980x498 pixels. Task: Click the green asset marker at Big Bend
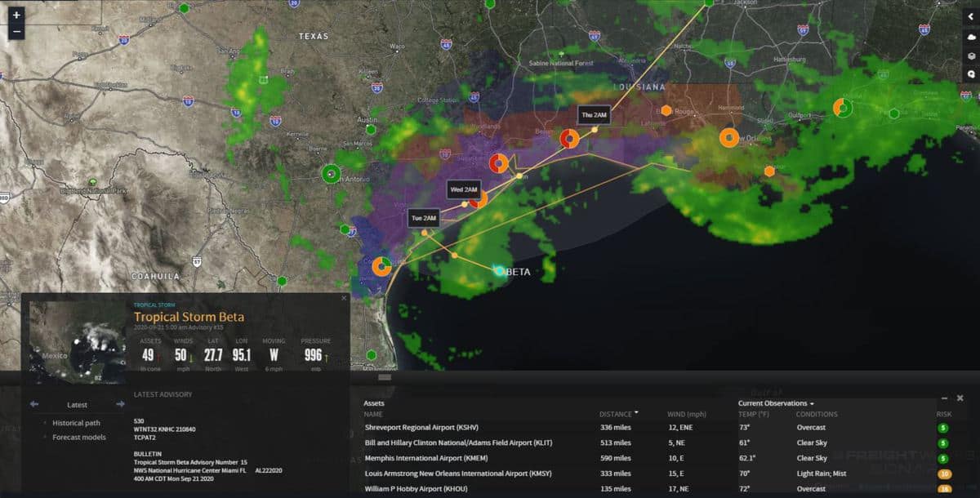(x=92, y=181)
